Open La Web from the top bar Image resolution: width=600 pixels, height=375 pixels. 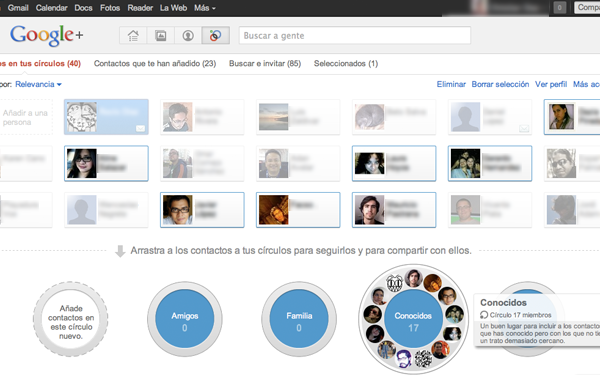[x=173, y=8]
